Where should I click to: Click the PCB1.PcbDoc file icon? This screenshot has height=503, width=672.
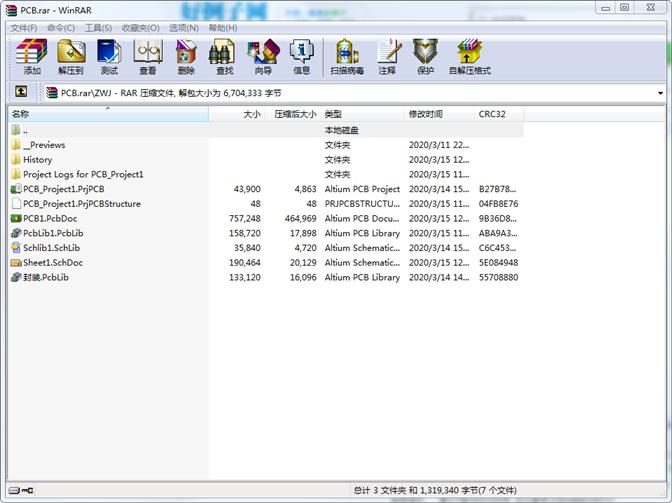(16, 219)
